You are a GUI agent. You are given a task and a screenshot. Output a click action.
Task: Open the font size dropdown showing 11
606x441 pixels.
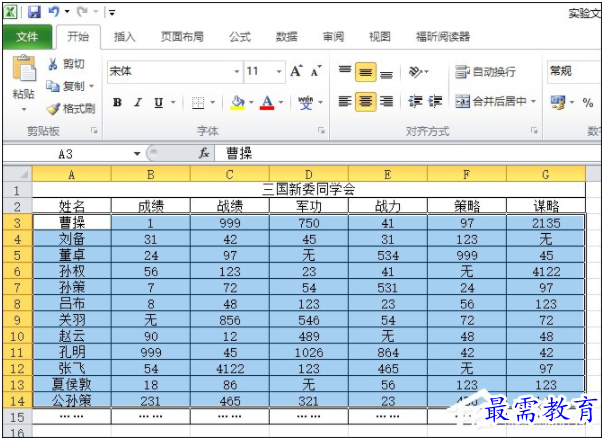pyautogui.click(x=279, y=72)
